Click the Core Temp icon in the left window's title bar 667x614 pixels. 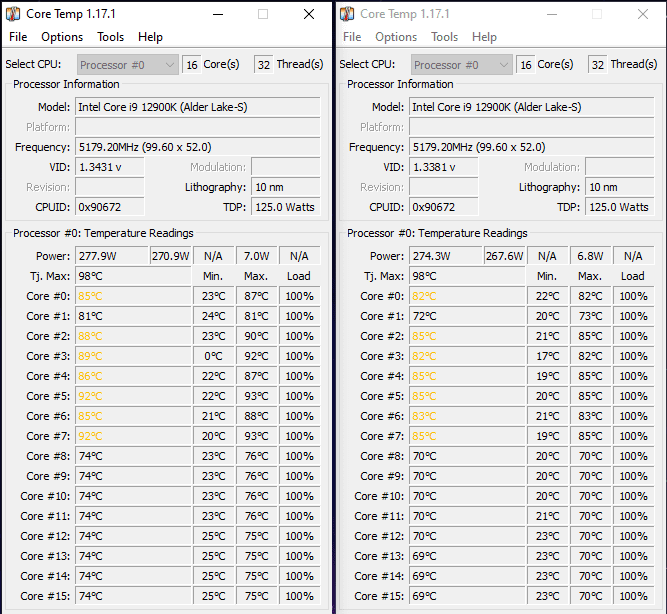pos(13,14)
